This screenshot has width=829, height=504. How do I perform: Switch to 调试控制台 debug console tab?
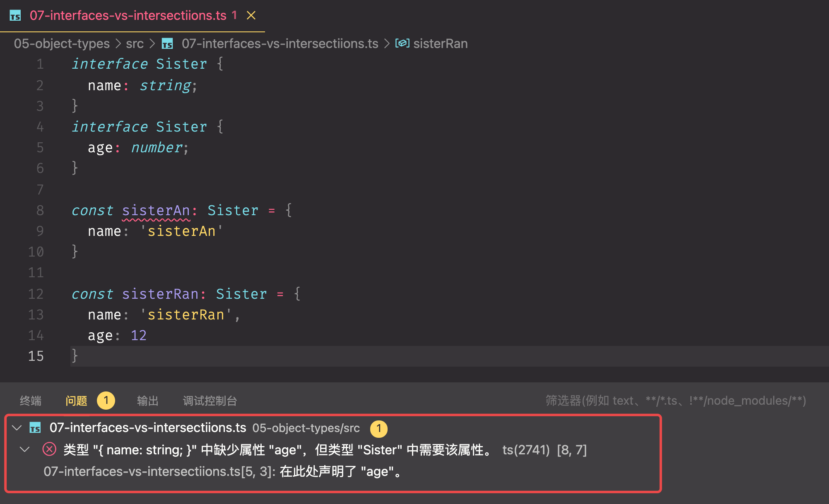[x=210, y=401]
